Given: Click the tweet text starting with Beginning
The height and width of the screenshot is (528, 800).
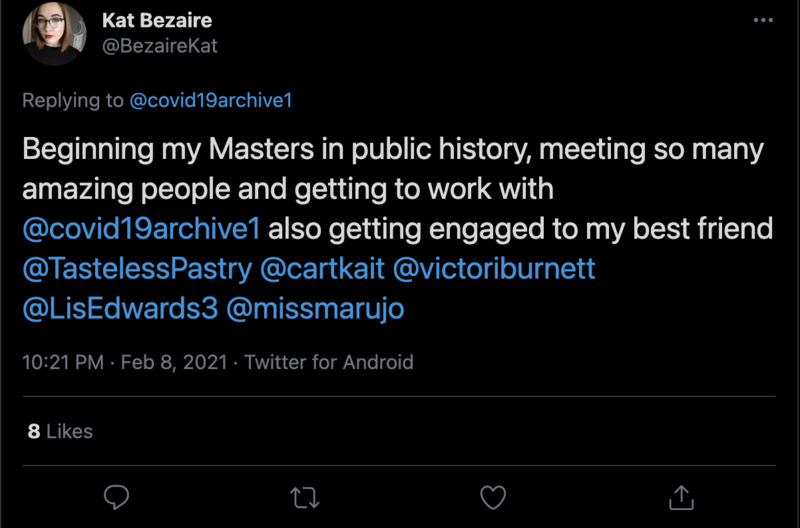Looking at the screenshot, I should point(392,151).
